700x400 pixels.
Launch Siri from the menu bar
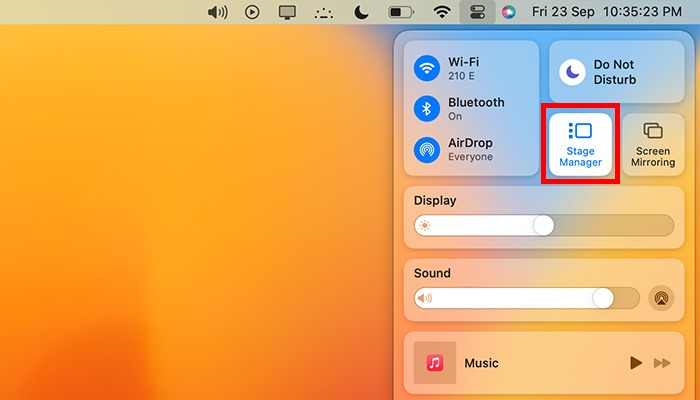508,12
